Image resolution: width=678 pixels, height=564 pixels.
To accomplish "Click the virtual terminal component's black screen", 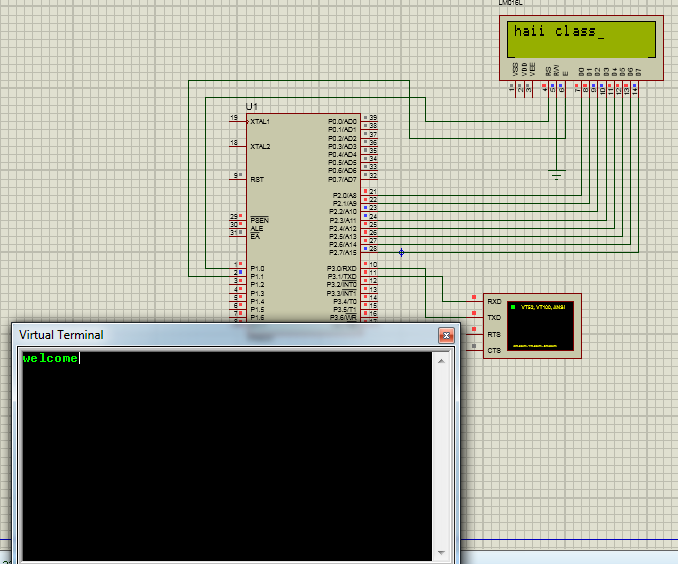I will pyautogui.click(x=540, y=326).
